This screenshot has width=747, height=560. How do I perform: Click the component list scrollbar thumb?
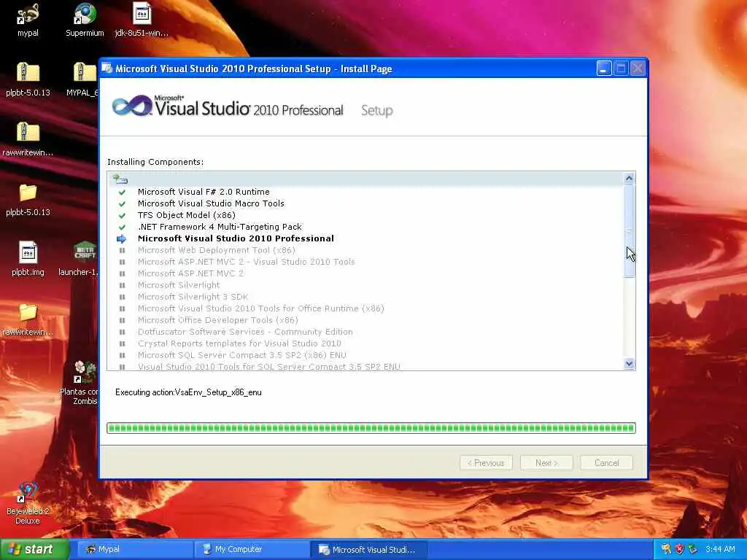(x=629, y=230)
